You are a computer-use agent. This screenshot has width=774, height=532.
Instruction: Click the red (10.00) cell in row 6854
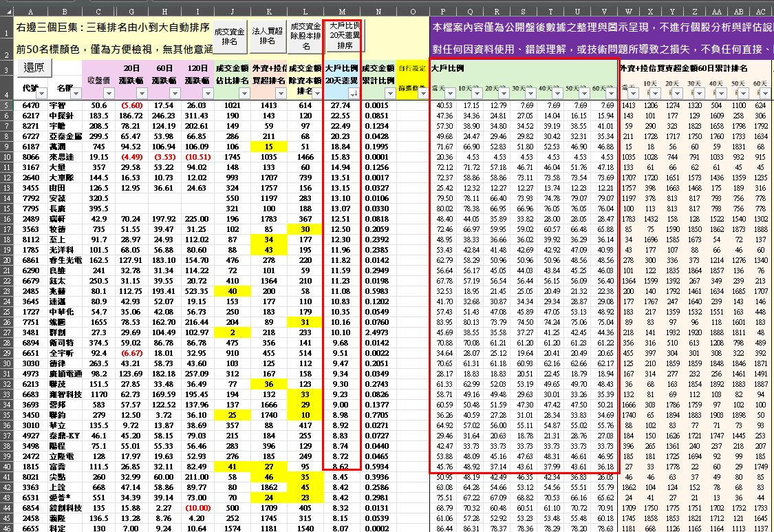197,508
